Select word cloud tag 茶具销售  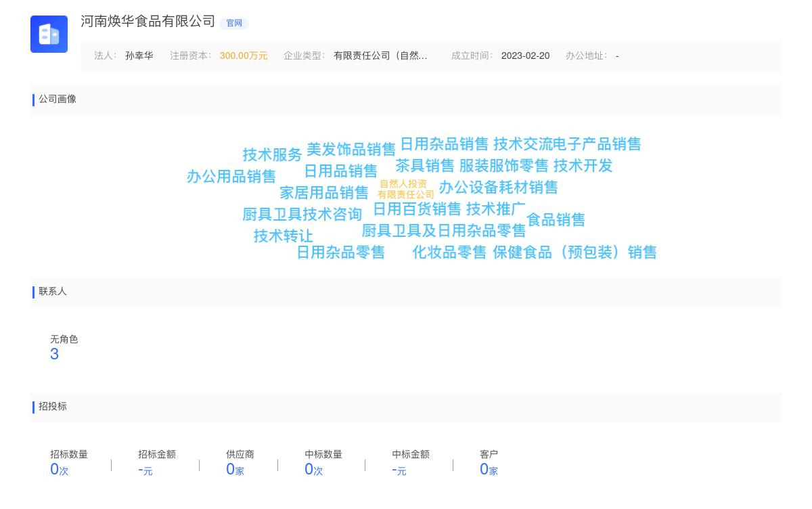[425, 166]
